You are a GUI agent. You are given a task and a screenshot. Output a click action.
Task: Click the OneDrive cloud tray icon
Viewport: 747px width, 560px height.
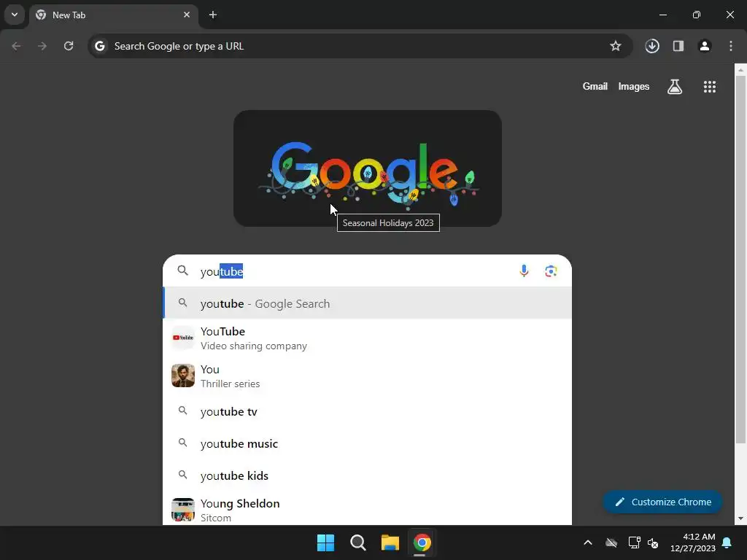point(611,542)
